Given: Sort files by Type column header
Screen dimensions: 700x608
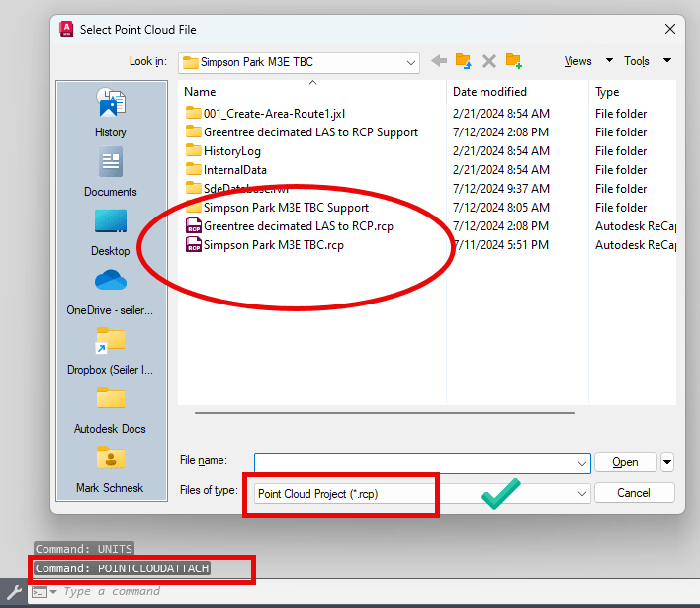Looking at the screenshot, I should click(633, 92).
